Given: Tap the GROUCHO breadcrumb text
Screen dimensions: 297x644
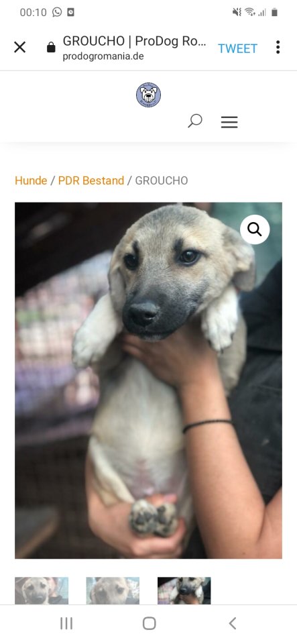Looking at the screenshot, I should [162, 180].
